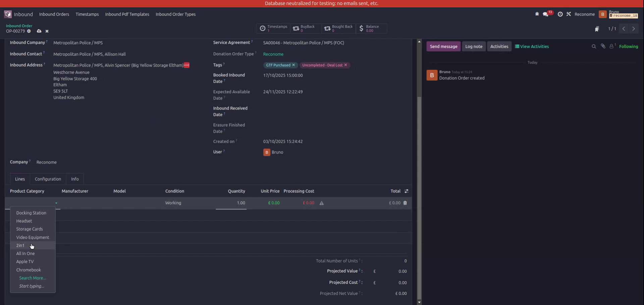This screenshot has width=644, height=305.
Task: Open the developer tools wrench icon
Action: coord(569,14)
